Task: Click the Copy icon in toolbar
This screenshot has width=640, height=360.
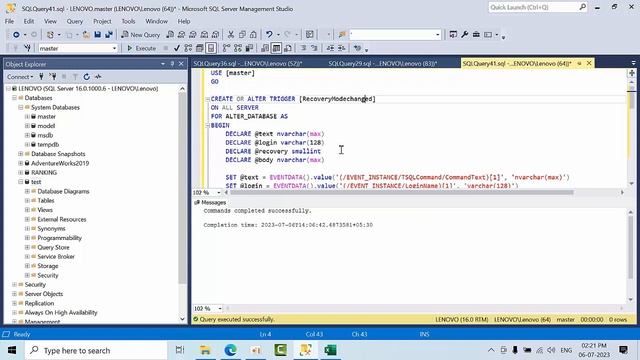Action: click(242, 35)
